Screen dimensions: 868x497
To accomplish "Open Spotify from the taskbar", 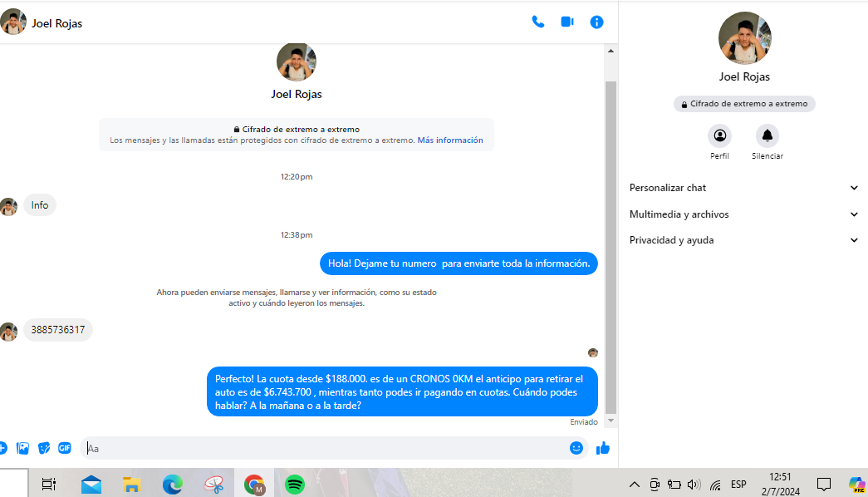I will click(295, 484).
